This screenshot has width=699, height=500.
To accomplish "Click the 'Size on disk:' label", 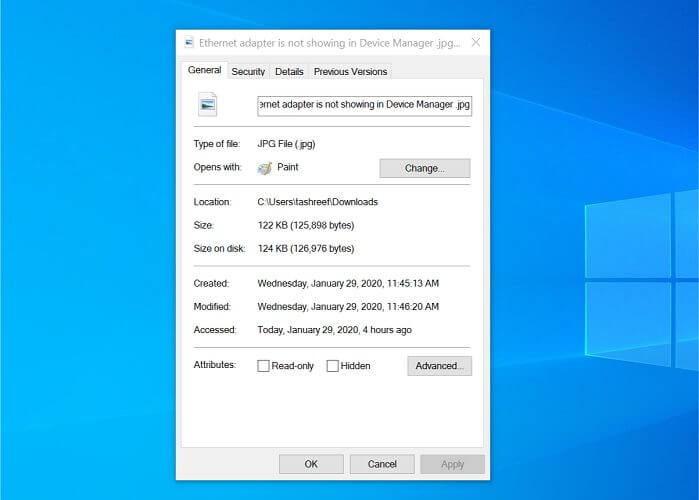I will tap(219, 249).
